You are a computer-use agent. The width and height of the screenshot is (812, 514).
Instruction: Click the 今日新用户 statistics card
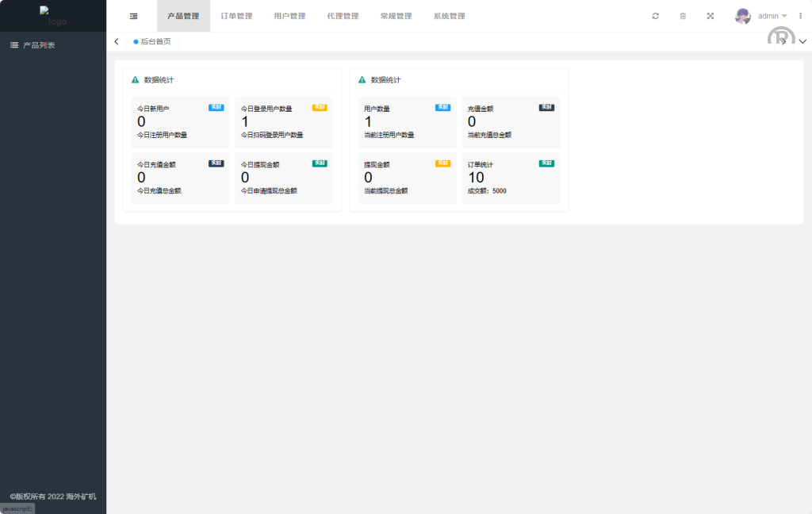180,122
